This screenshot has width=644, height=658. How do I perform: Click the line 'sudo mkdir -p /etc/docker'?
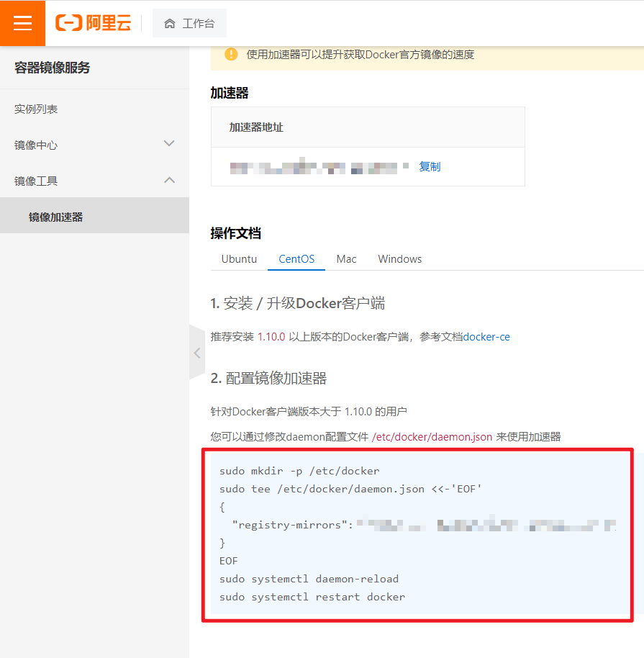[x=299, y=471]
